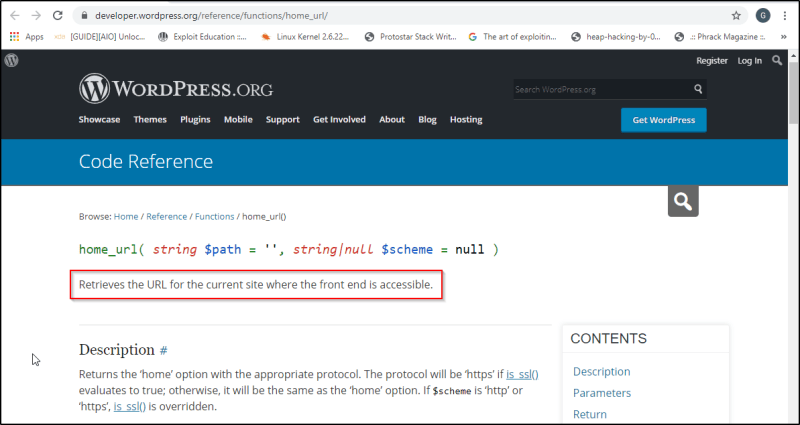
Task: Follow the Reference breadcrumb link
Action: [x=166, y=216]
